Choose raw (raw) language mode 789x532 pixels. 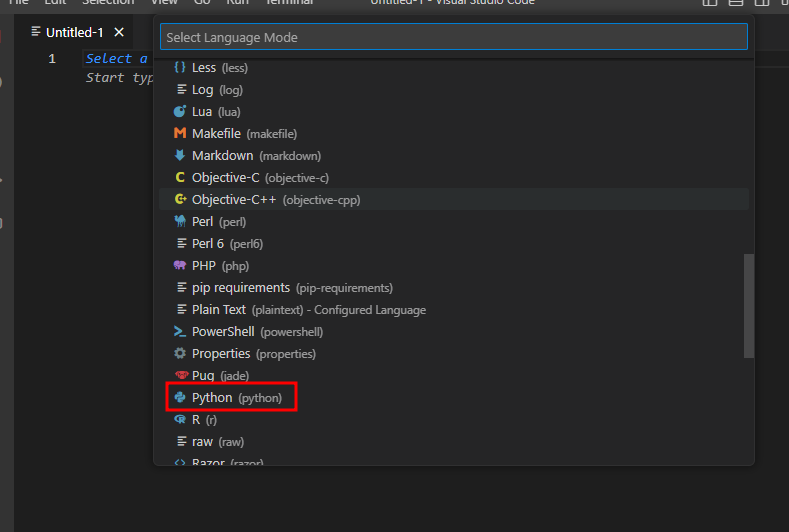click(x=454, y=441)
